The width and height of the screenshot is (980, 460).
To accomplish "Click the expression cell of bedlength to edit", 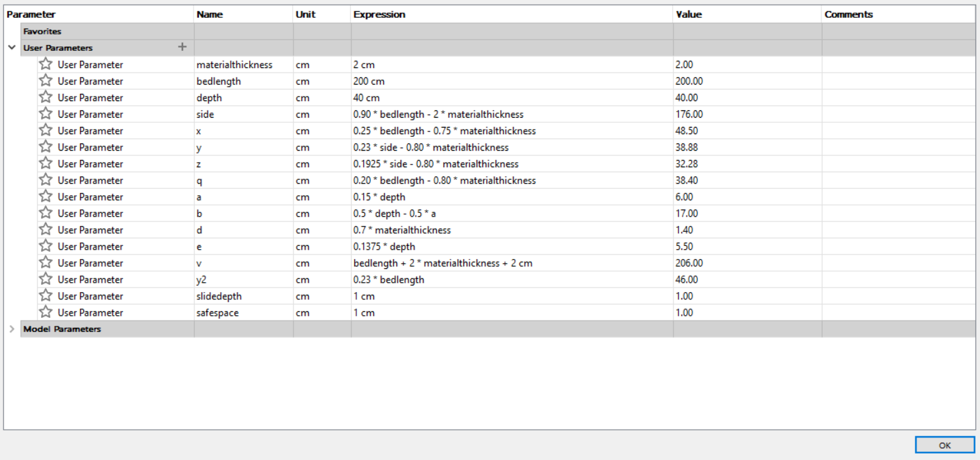I will [463, 81].
